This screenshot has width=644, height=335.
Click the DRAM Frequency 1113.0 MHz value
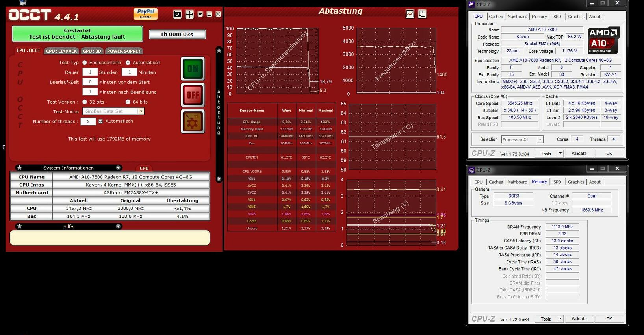(x=562, y=227)
